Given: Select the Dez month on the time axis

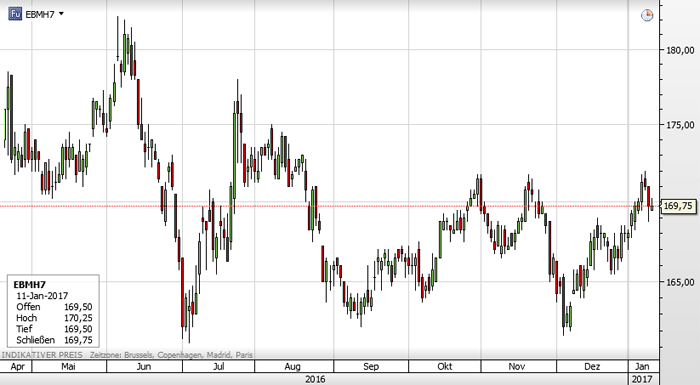Looking at the screenshot, I should pos(592,367).
